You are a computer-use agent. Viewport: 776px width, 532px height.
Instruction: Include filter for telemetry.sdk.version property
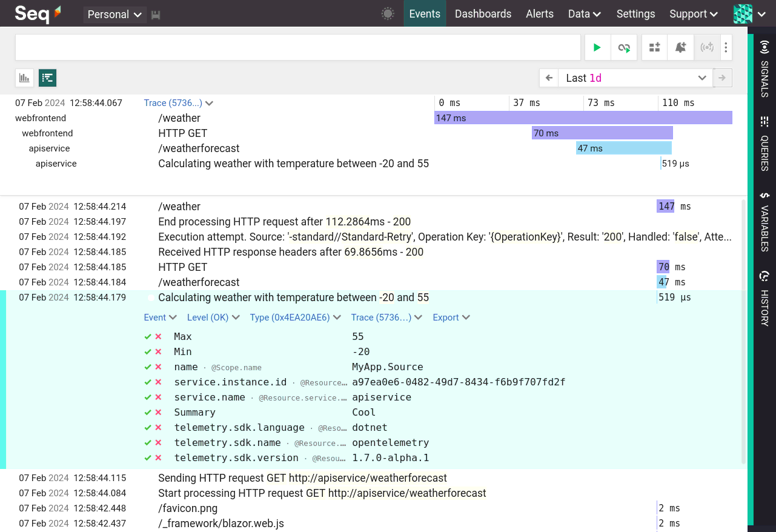coord(148,458)
